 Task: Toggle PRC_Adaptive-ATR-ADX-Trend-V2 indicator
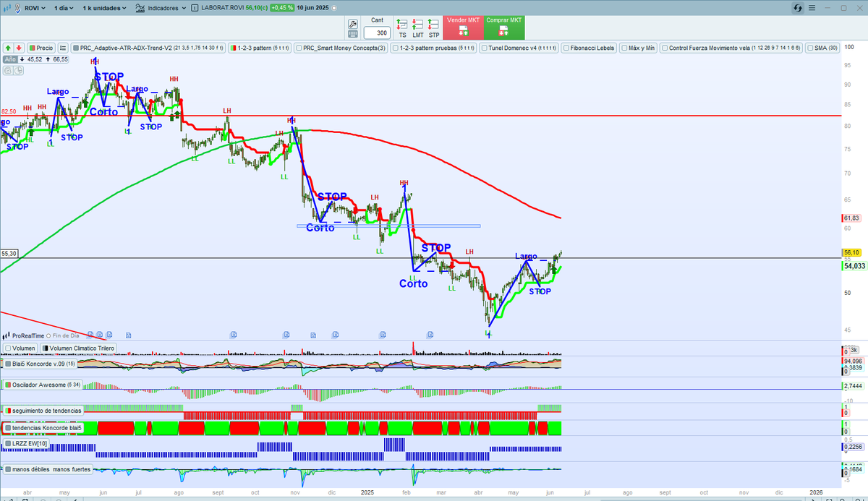pos(148,48)
